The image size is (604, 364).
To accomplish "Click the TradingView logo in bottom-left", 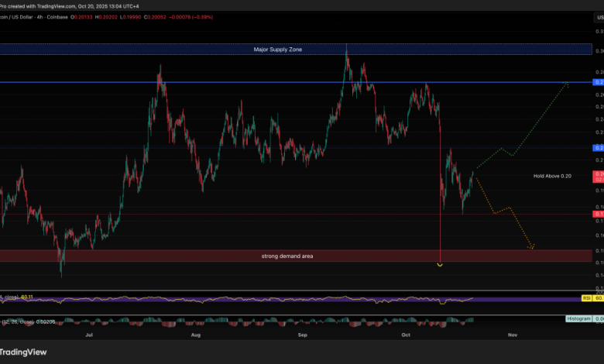I will [23, 352].
